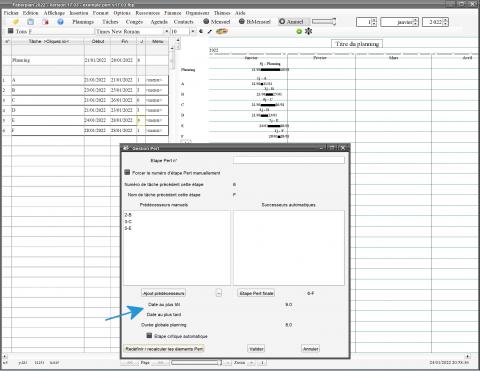The width and height of the screenshot is (480, 371).
Task: Click the Annuler button
Action: [x=310, y=349]
